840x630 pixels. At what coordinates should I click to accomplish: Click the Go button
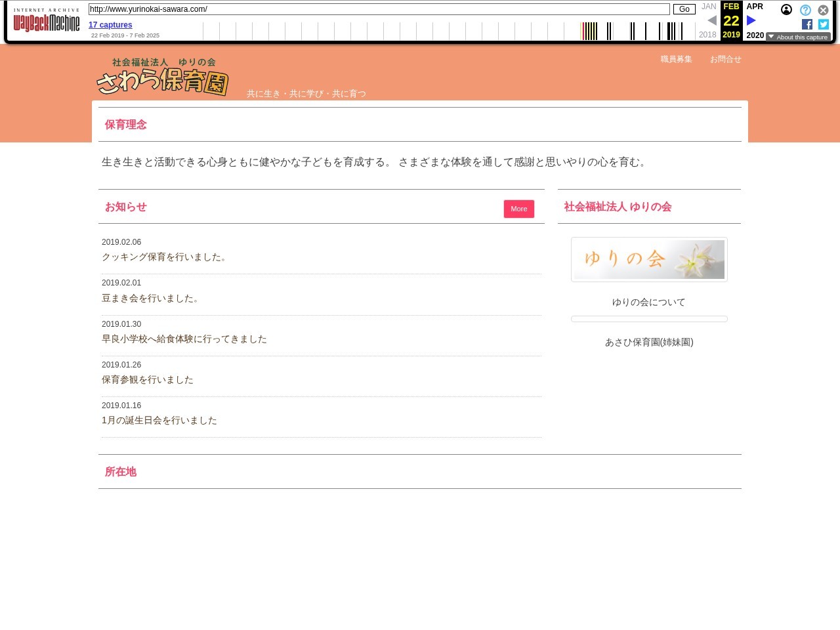pyautogui.click(x=684, y=9)
